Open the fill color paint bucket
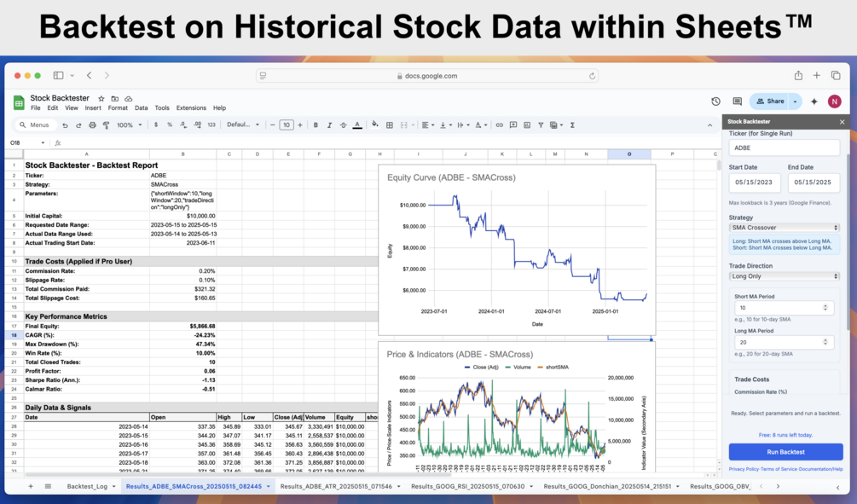857x504 pixels. point(375,125)
